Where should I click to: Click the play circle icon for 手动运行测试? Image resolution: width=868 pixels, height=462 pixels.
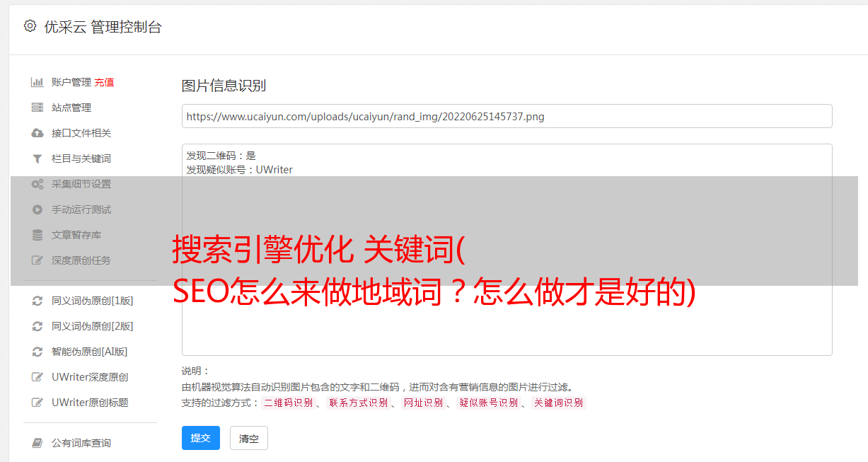[37, 209]
